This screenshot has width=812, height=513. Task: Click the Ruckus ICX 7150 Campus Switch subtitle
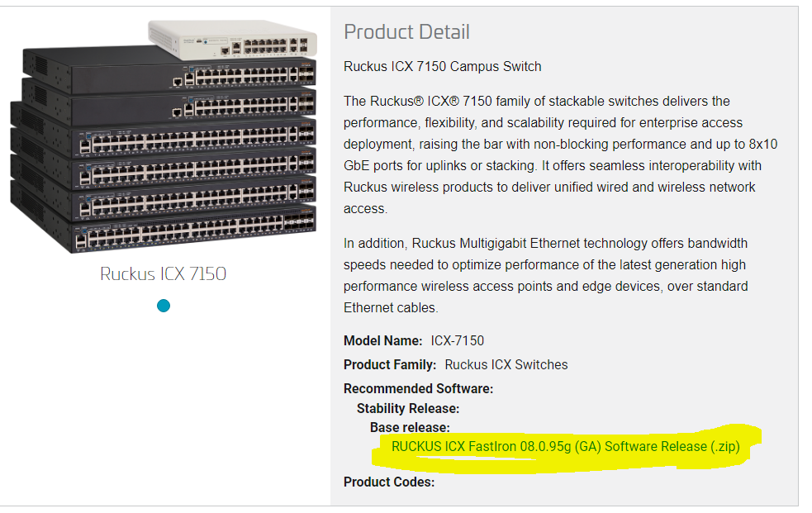443,66
